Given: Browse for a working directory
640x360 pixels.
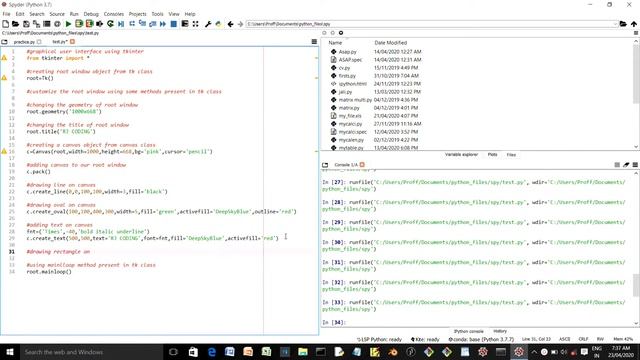Looking at the screenshot, I should [623, 24].
